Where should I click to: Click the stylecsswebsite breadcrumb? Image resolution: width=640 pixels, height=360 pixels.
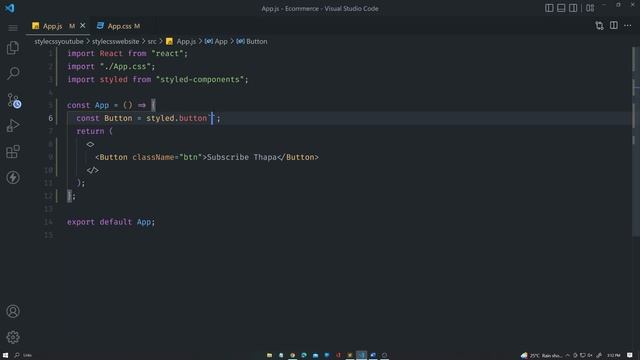point(116,42)
